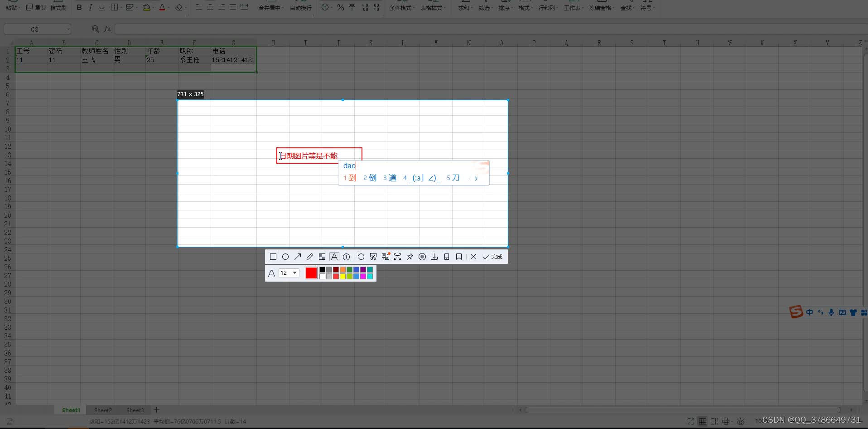Select the mosaic blur tool
The width and height of the screenshot is (868, 429).
(322, 257)
